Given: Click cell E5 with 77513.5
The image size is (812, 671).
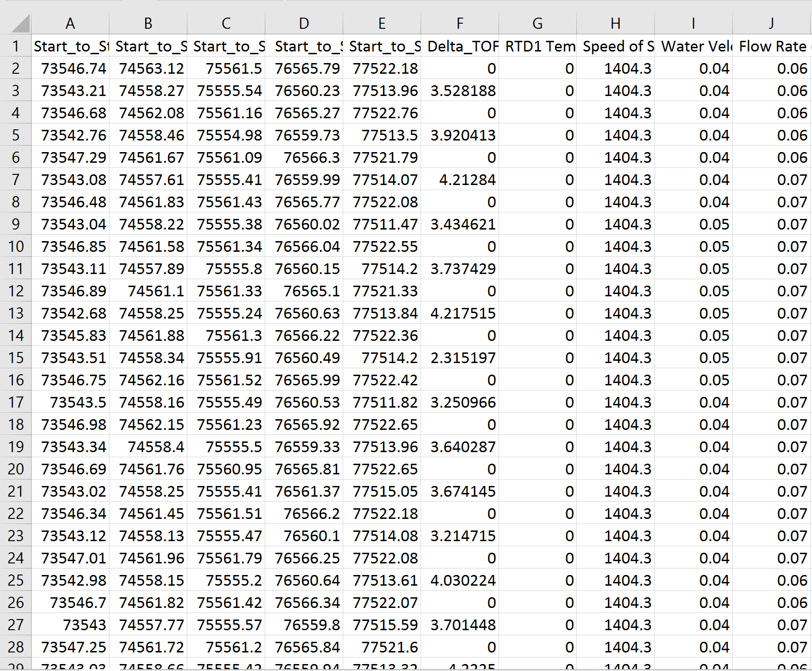Looking at the screenshot, I should pos(382,135).
